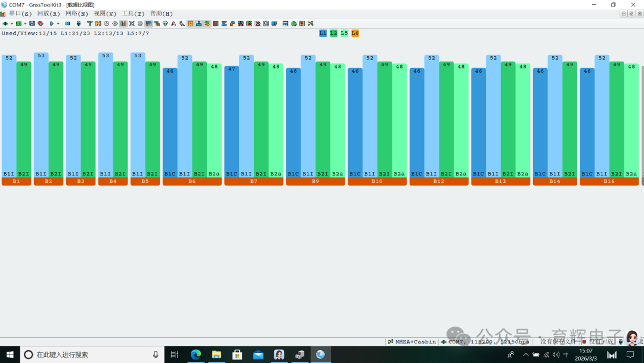
Task: Click the window layout toolbar icon
Action: point(285,23)
